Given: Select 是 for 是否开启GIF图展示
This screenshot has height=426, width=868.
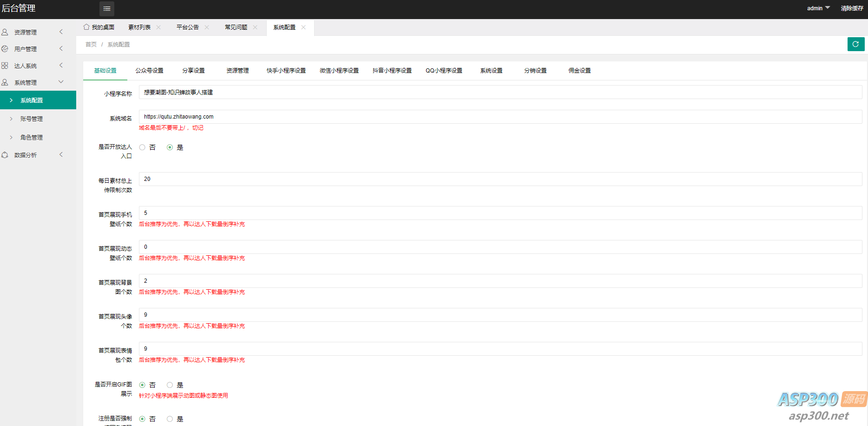Looking at the screenshot, I should pyautogui.click(x=170, y=385).
